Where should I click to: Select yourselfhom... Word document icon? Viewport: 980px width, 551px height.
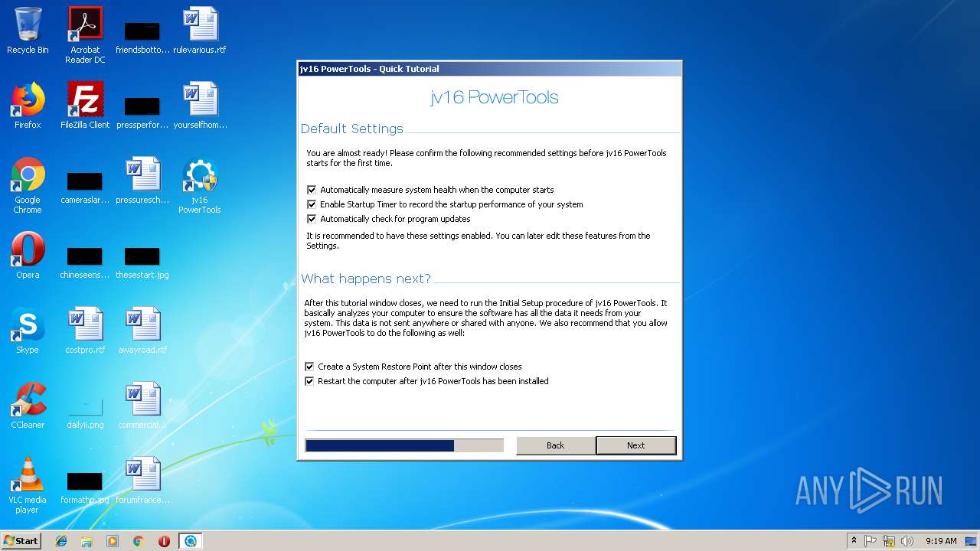click(x=200, y=106)
